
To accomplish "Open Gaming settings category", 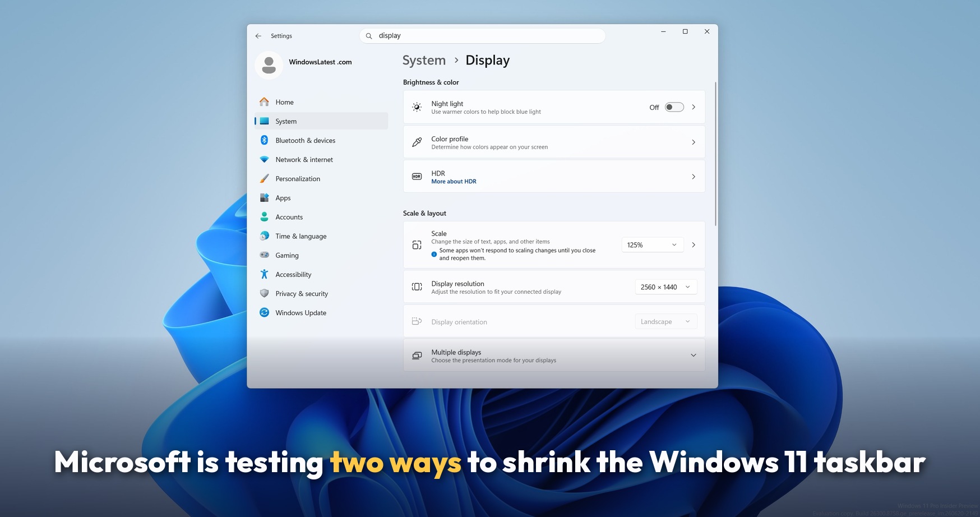I will 321,255.
